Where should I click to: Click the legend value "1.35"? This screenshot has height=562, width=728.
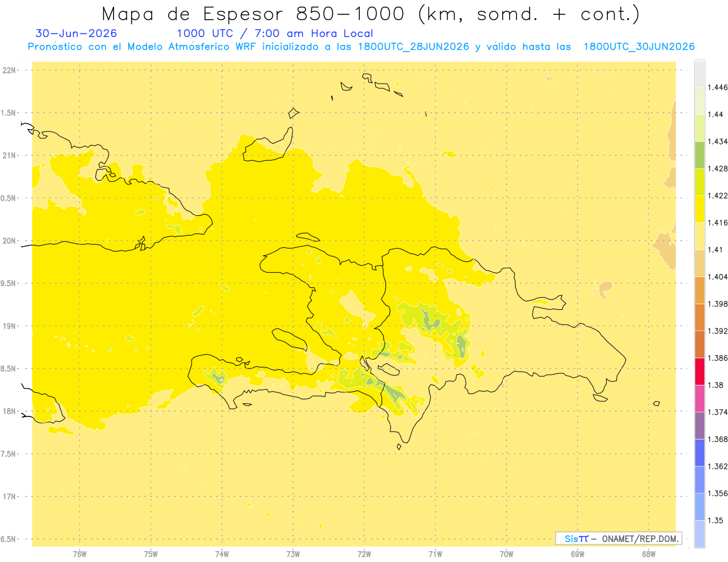715,520
